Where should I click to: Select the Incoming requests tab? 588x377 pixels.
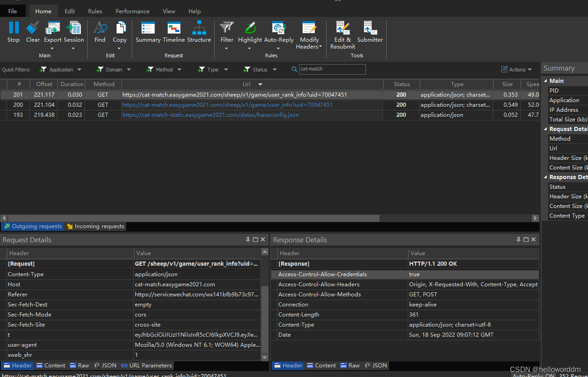point(95,226)
